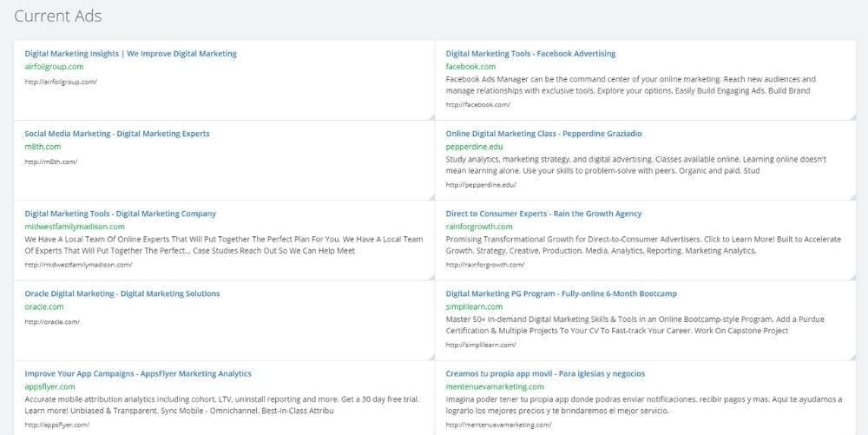The width and height of the screenshot is (868, 435).
Task: Open the AppsFlyer Marketing Analytics ad headline
Action: click(137, 373)
